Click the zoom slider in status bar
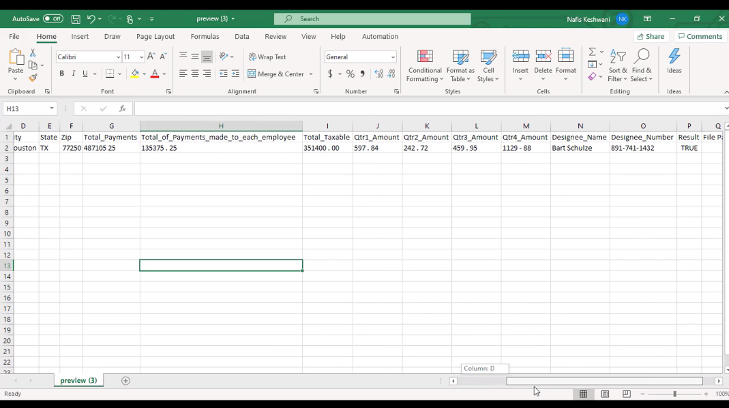Image resolution: width=729 pixels, height=408 pixels. point(674,394)
